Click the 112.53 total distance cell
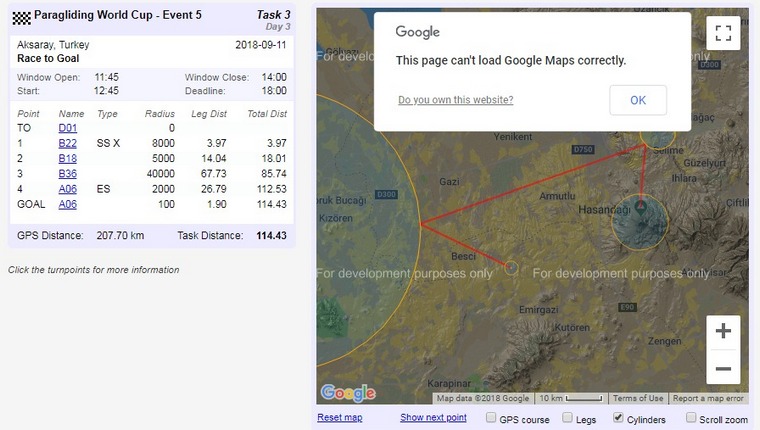The width and height of the screenshot is (760, 430). coord(271,189)
